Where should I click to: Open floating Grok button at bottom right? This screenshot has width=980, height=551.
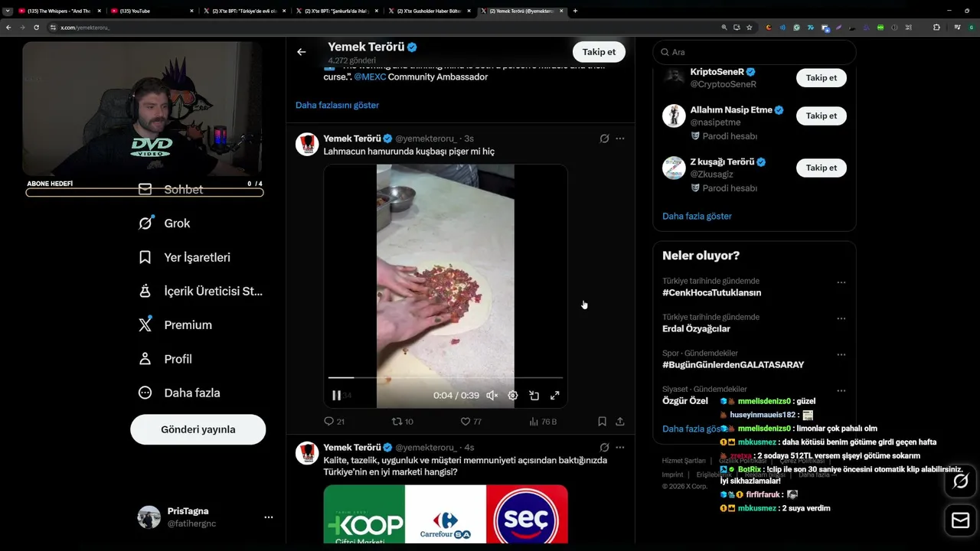pos(960,481)
